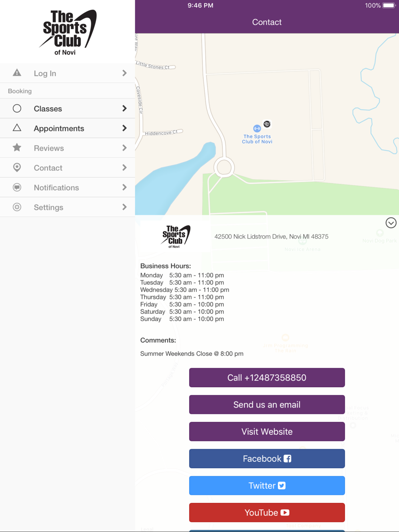The height and width of the screenshot is (532, 399).
Task: Expand the Notifications row chevron
Action: 124,187
